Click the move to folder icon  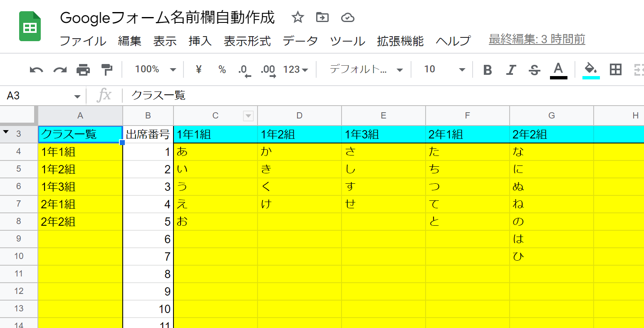(x=322, y=17)
